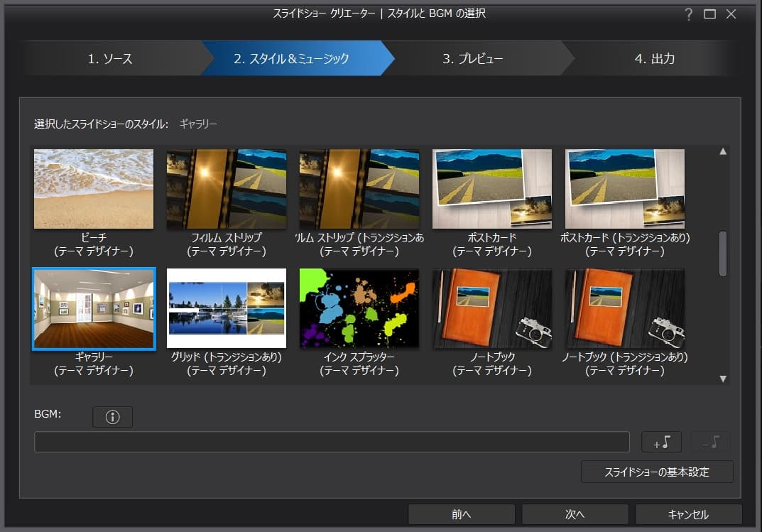Screen dimensions: 762x532
Task: Click the BGM file path field
Action: click(x=332, y=442)
